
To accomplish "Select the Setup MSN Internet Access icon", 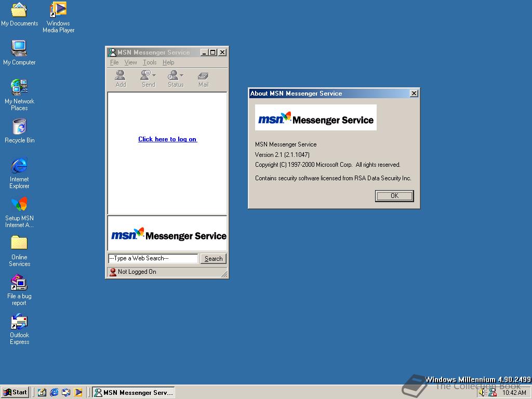I will (x=19, y=212).
